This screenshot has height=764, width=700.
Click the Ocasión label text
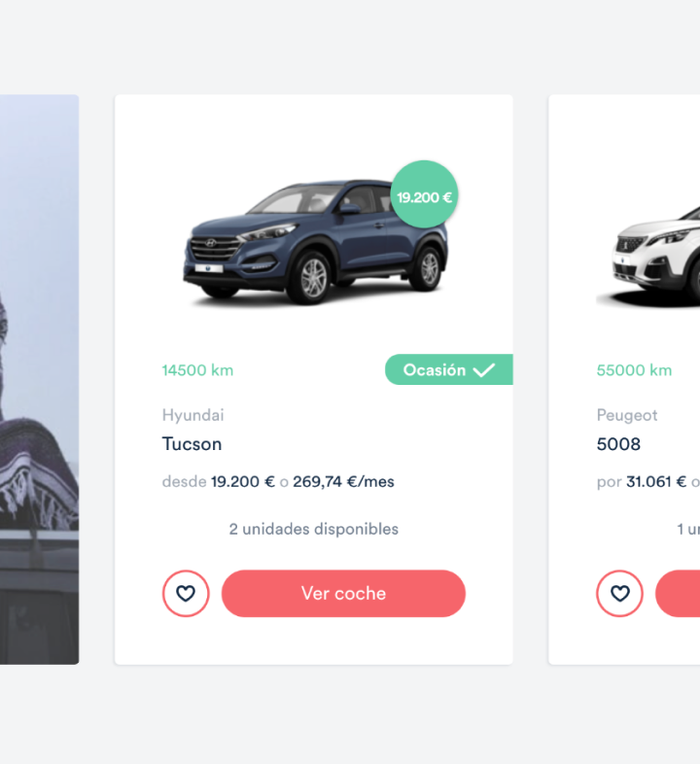(435, 370)
